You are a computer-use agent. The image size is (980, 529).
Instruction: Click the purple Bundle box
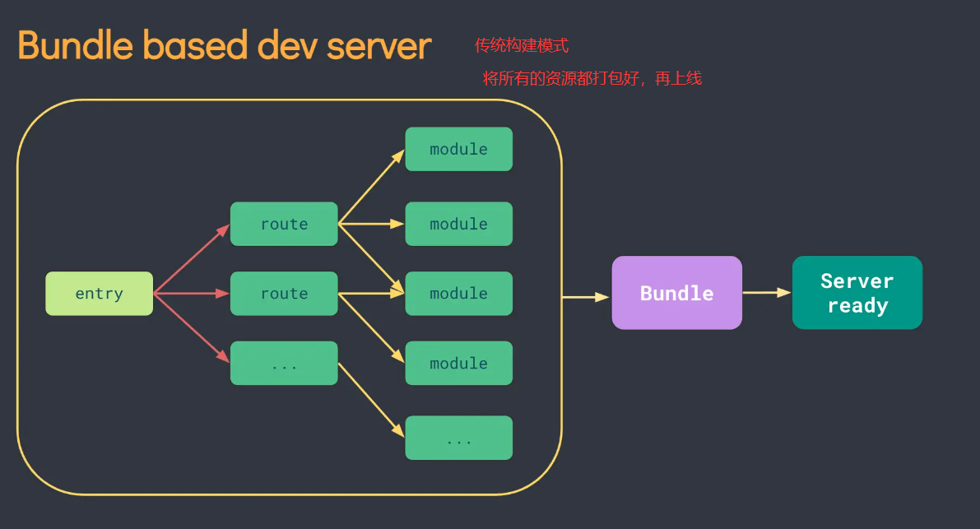pyautogui.click(x=676, y=293)
